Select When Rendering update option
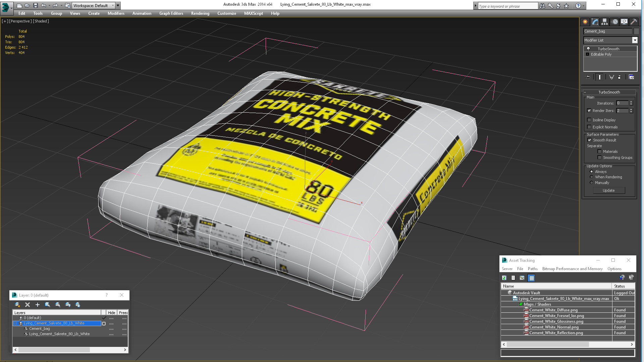 pos(591,177)
